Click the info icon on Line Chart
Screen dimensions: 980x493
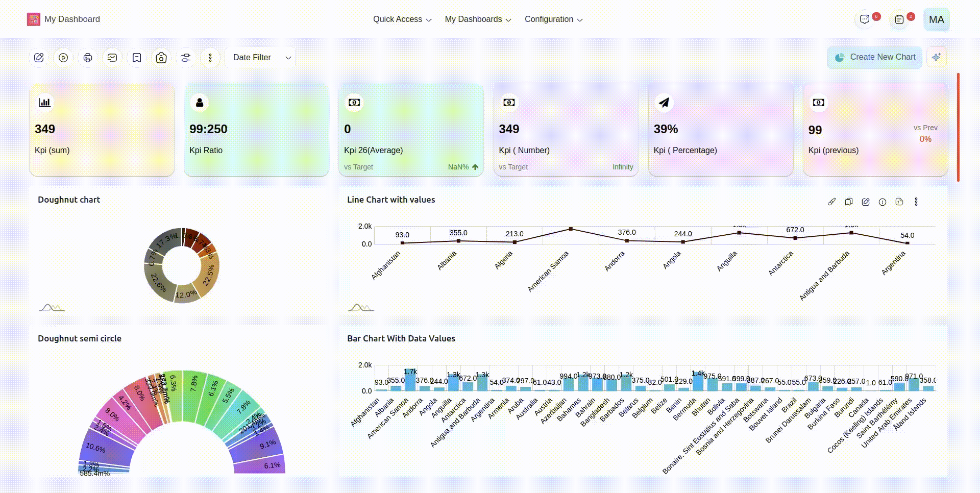[883, 202]
